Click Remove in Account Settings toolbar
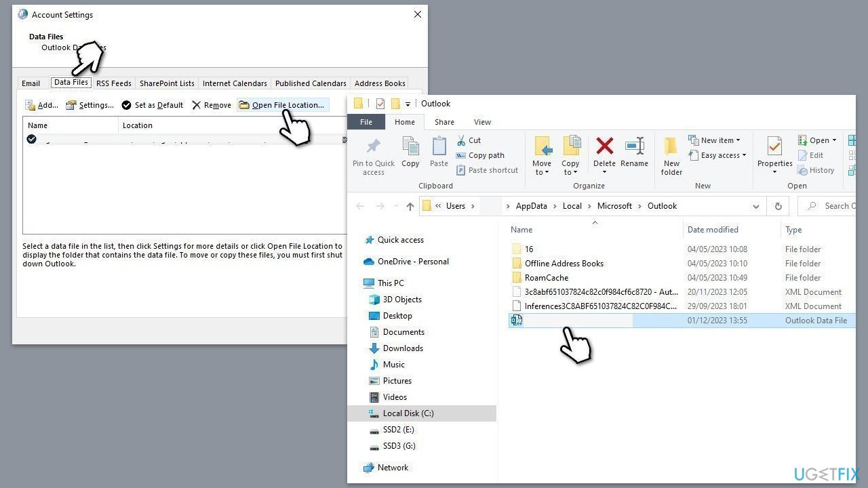The height and width of the screenshot is (488, 868). pos(212,105)
